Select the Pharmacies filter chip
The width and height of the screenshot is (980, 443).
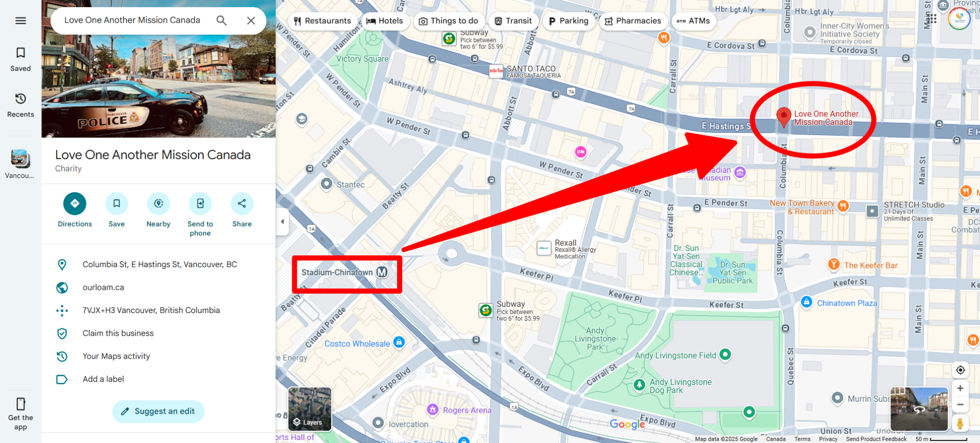(x=633, y=21)
